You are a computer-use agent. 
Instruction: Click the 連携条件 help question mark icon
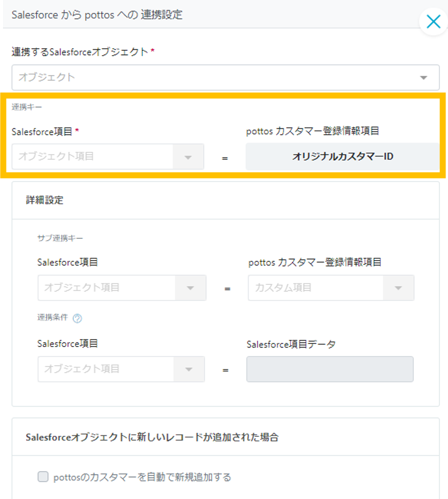tap(77, 318)
